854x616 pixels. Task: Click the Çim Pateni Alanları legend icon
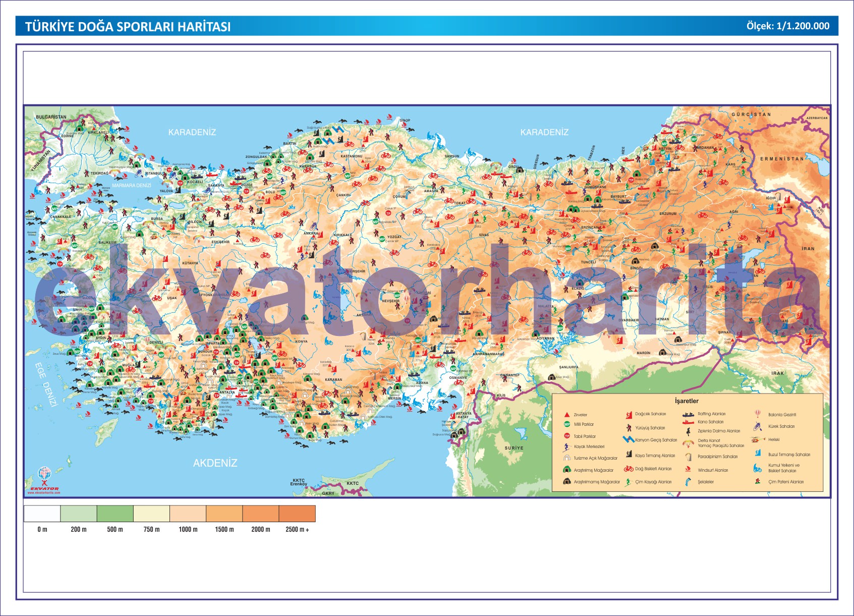(x=758, y=482)
